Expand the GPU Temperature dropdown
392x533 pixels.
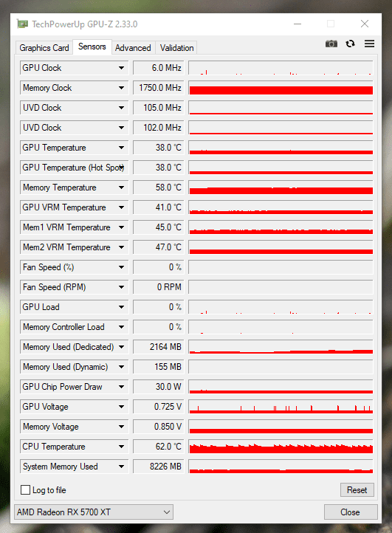coord(121,148)
